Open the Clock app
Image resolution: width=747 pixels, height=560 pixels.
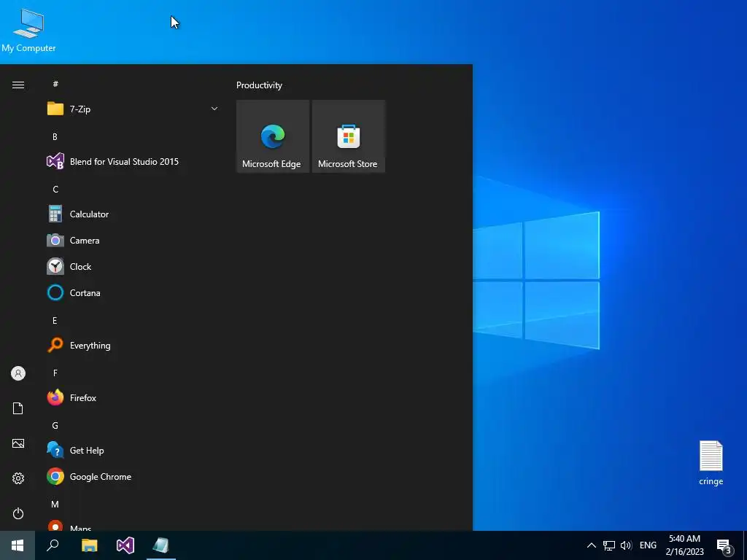coord(133,267)
